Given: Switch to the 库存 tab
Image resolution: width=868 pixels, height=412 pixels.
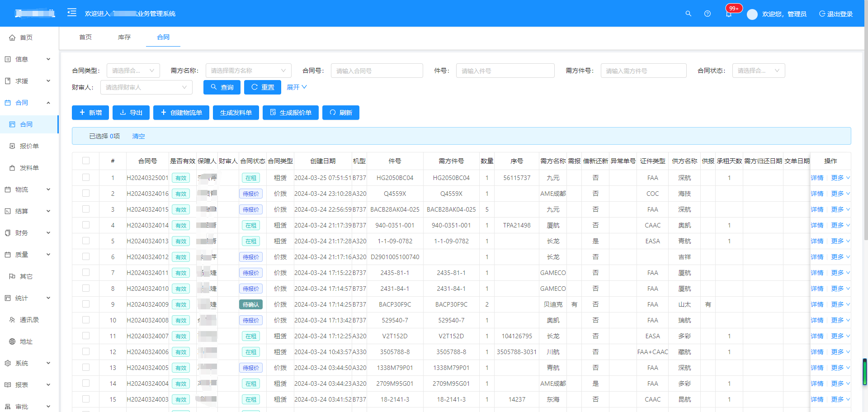Looking at the screenshot, I should click(x=124, y=37).
